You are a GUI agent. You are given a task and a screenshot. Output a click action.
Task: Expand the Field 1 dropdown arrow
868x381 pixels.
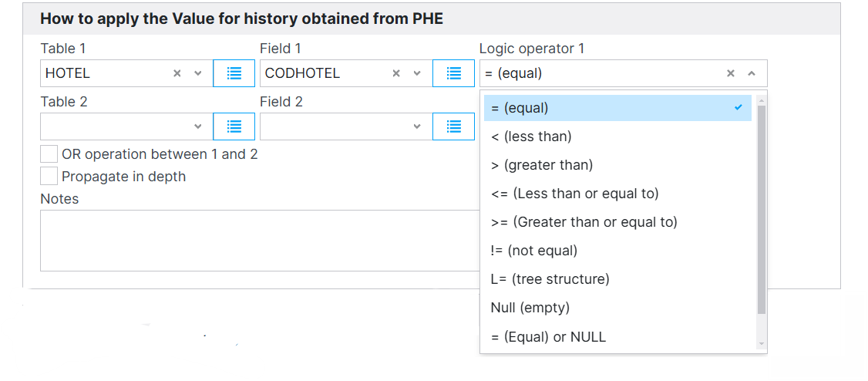[417, 73]
